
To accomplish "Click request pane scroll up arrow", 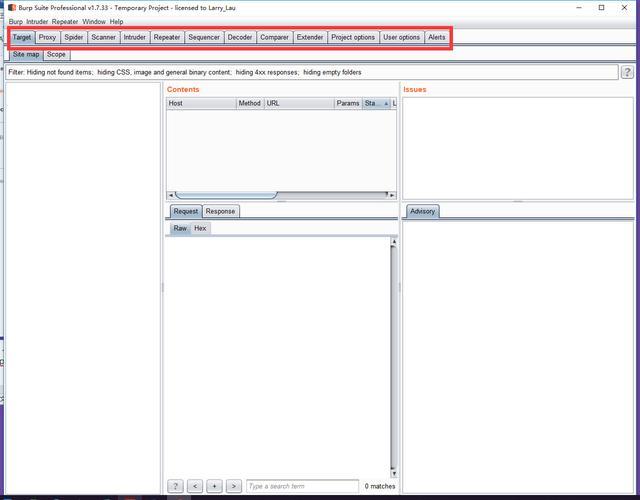I will (394, 242).
